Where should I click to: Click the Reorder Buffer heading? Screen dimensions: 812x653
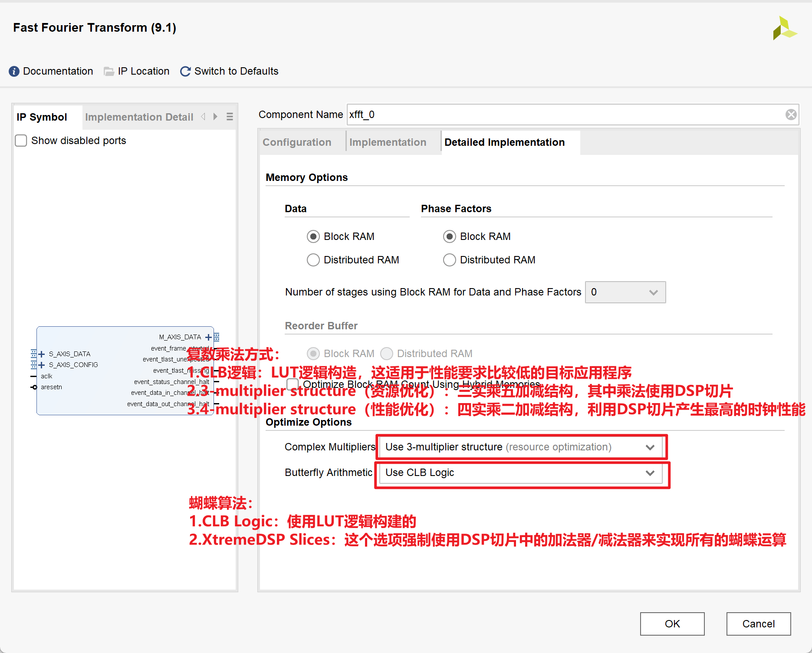(321, 326)
